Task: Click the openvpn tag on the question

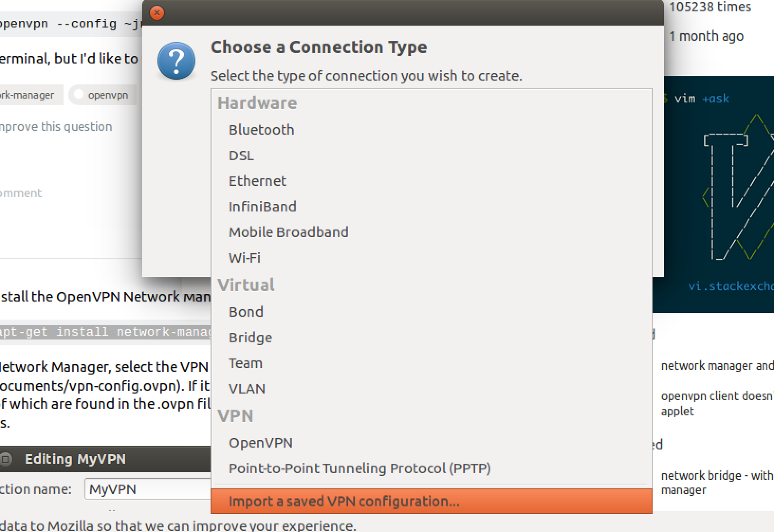Action: pos(102,95)
